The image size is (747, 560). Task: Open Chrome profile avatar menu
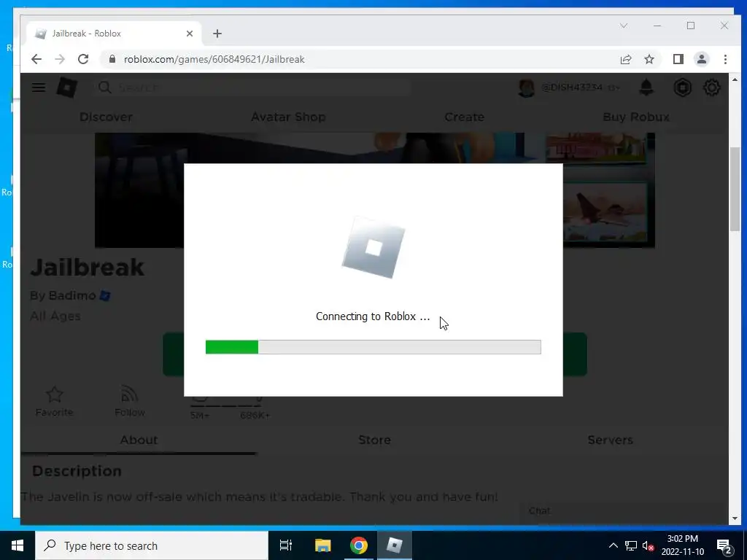point(702,59)
